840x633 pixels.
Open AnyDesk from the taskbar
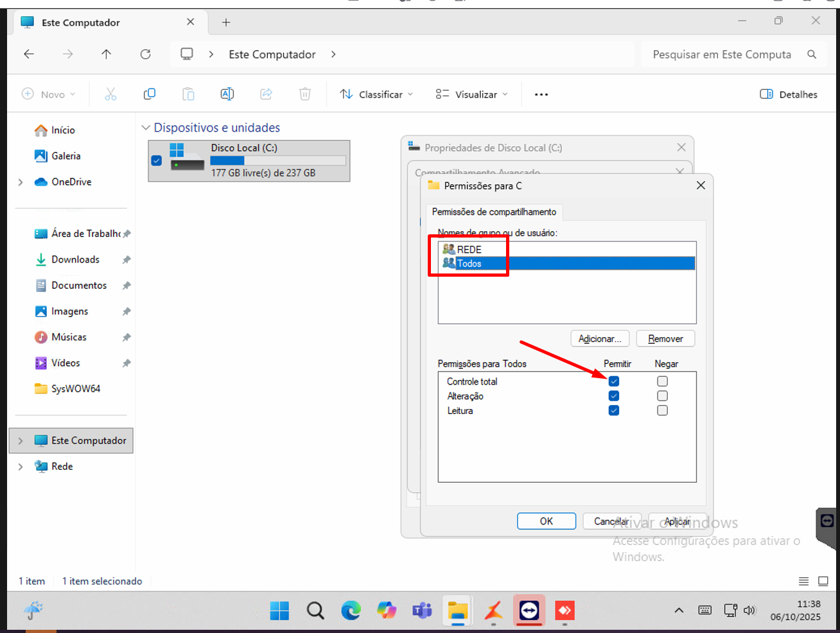pos(564,611)
